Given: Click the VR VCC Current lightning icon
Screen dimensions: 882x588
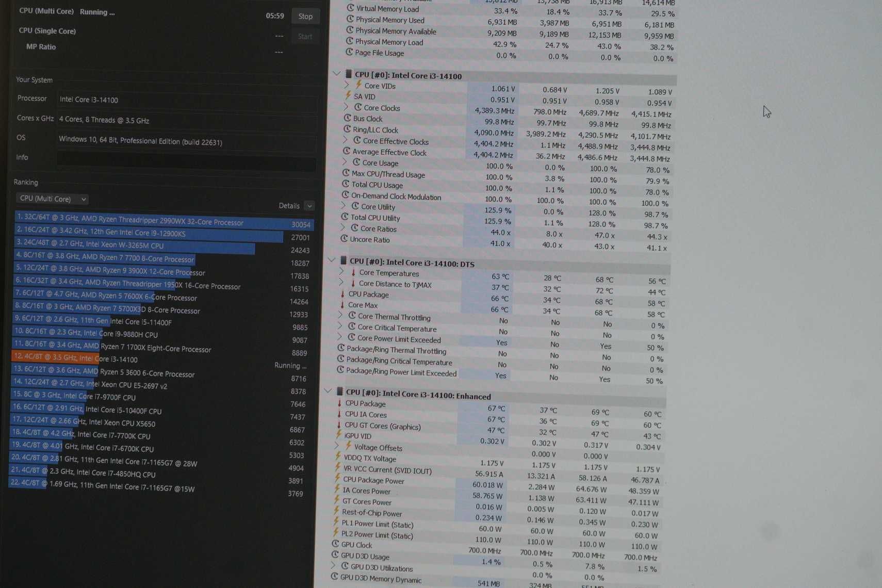Looking at the screenshot, I should click(338, 468).
